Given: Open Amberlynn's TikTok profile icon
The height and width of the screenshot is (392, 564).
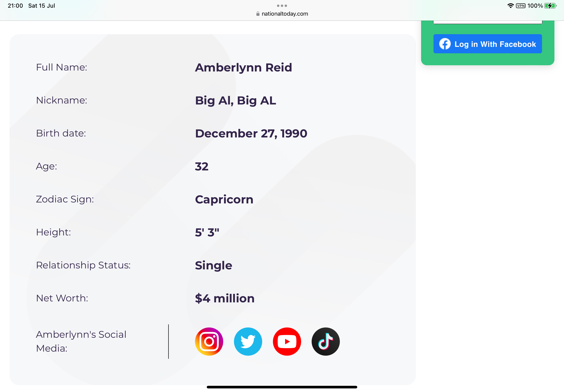Looking at the screenshot, I should (x=325, y=341).
